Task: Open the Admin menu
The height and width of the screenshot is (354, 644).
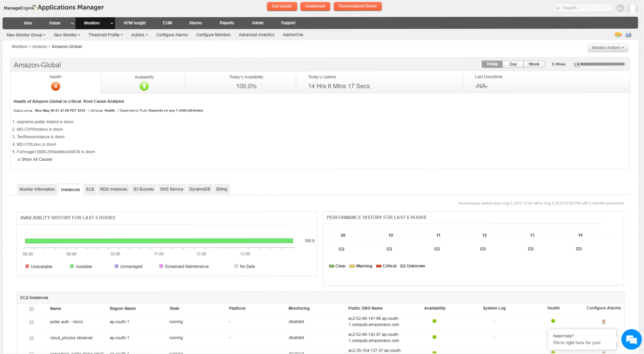Action: click(257, 23)
